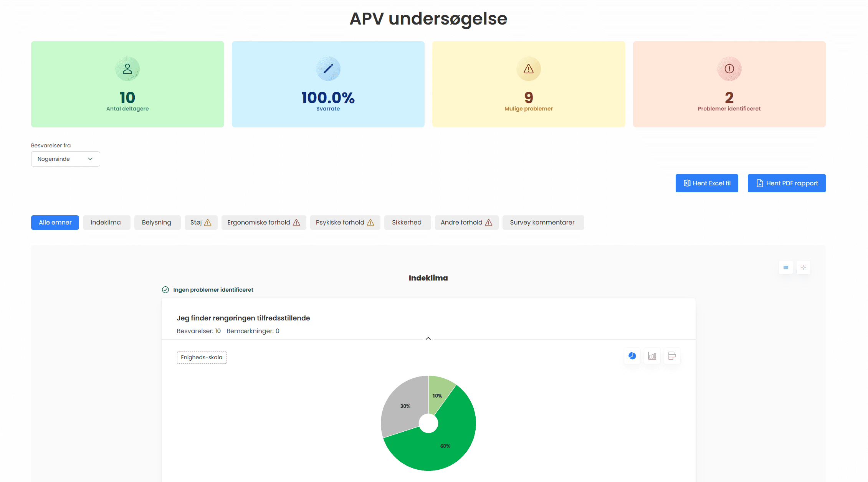Click the Indeklima section heading
This screenshot has width=868, height=482.
428,278
